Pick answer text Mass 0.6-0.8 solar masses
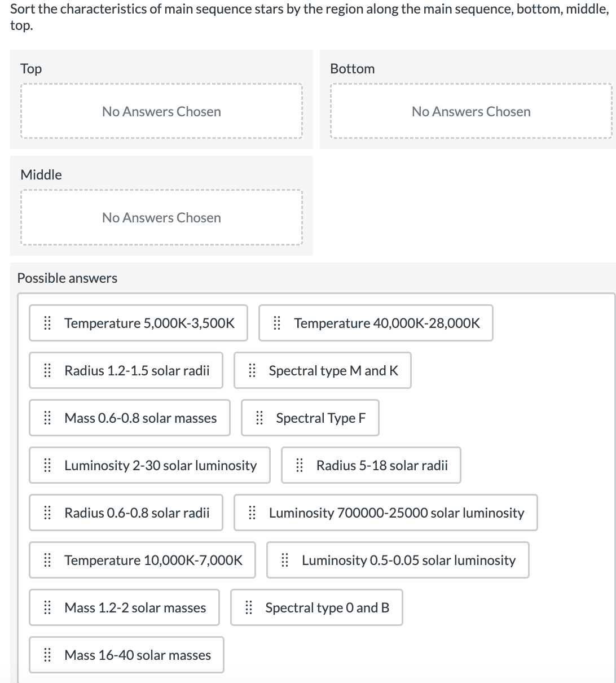The height and width of the screenshot is (683, 616). [140, 418]
